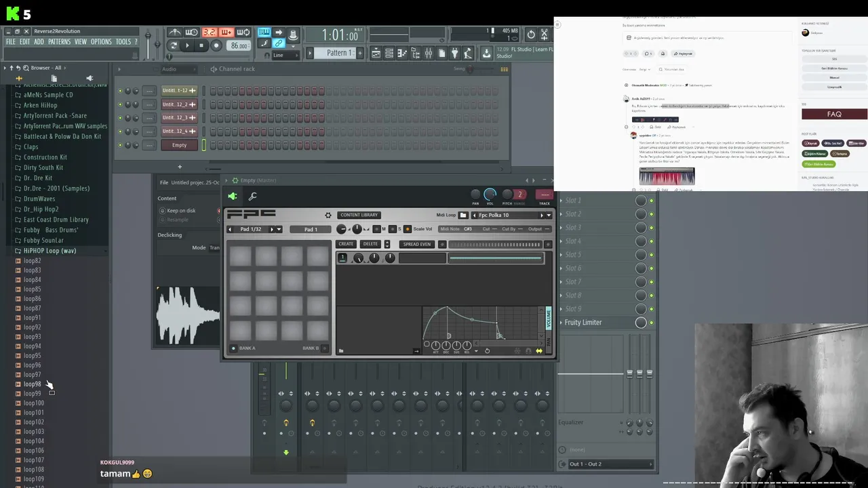This screenshot has width=868, height=488.
Task: Open the Channel rack toolbar icon
Action: tap(389, 53)
